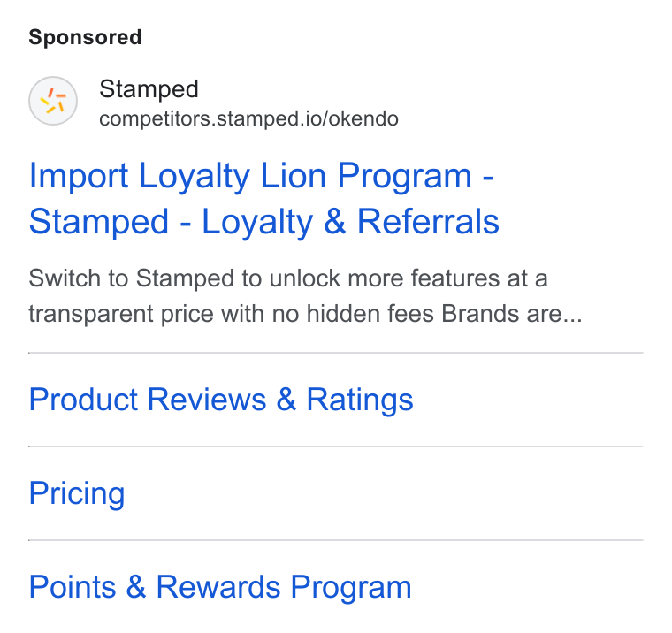Click the Stamped starburst logo icon

pyautogui.click(x=53, y=101)
